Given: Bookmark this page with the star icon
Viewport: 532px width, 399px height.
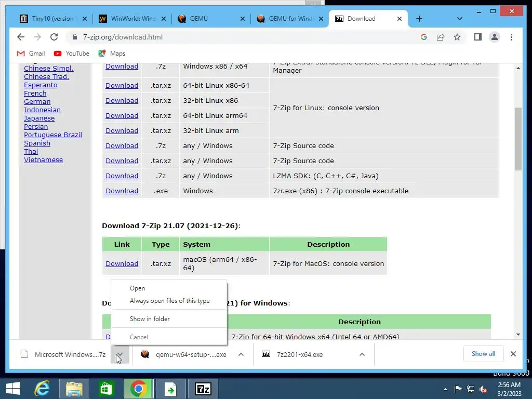Looking at the screenshot, I should point(457,37).
